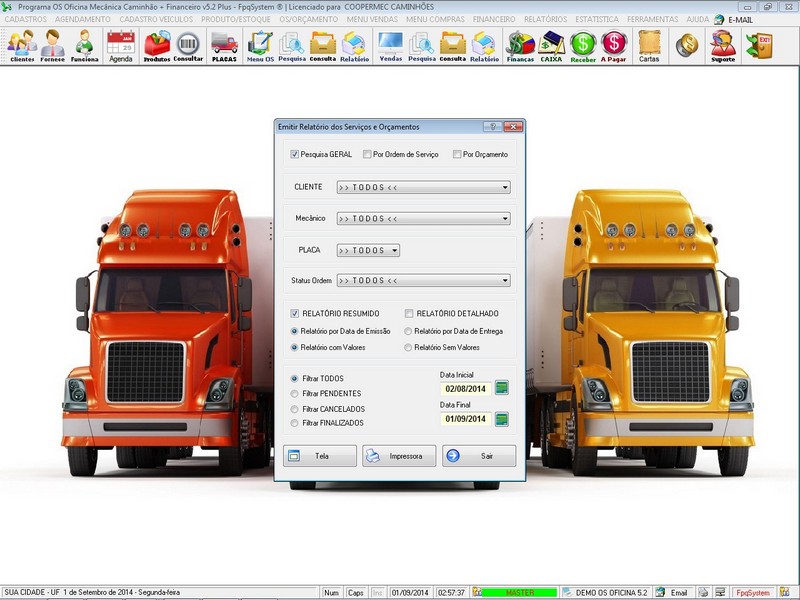
Task: Open the PLACAS truck icon
Action: tap(224, 46)
